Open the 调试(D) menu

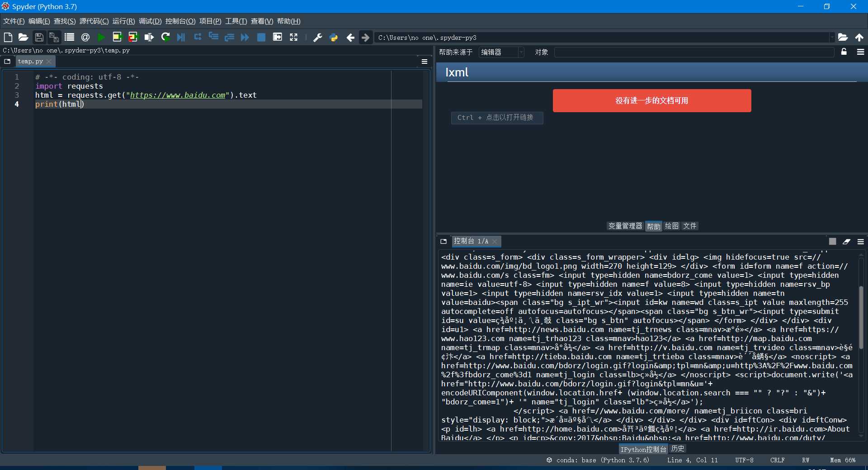[150, 21]
